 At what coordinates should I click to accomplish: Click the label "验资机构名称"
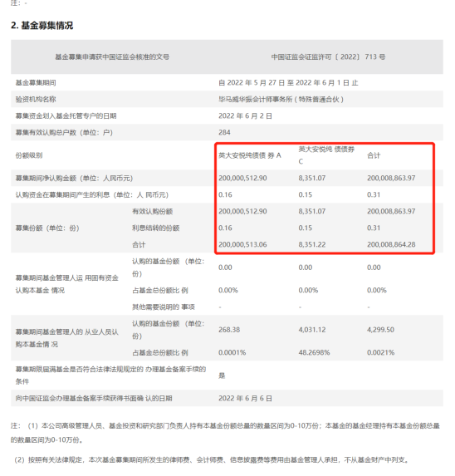(36, 99)
